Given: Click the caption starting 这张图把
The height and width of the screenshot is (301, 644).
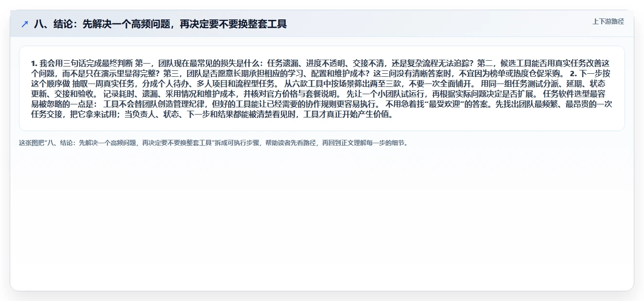Looking at the screenshot, I should point(214,143).
